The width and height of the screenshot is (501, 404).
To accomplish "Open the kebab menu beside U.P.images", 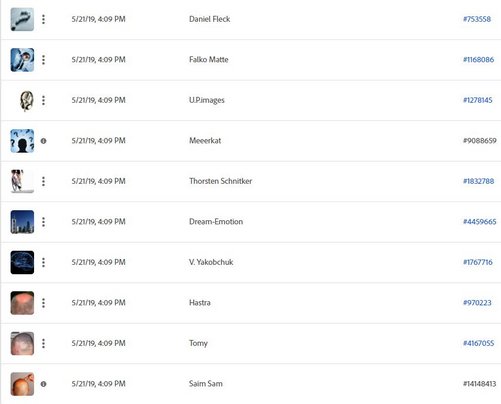I will pos(43,100).
